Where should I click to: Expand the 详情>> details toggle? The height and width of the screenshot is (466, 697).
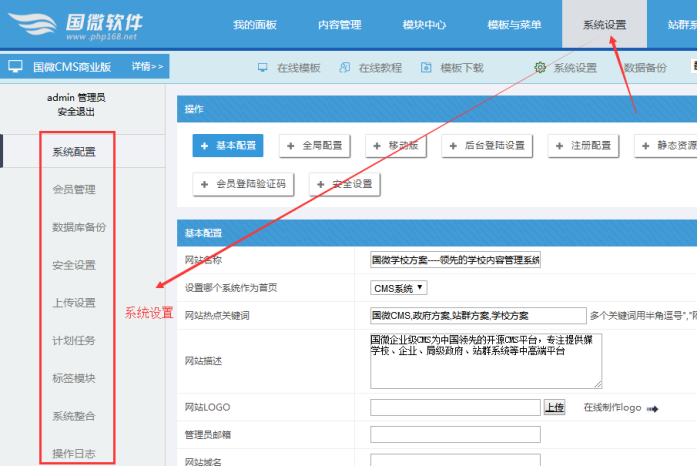click(148, 67)
